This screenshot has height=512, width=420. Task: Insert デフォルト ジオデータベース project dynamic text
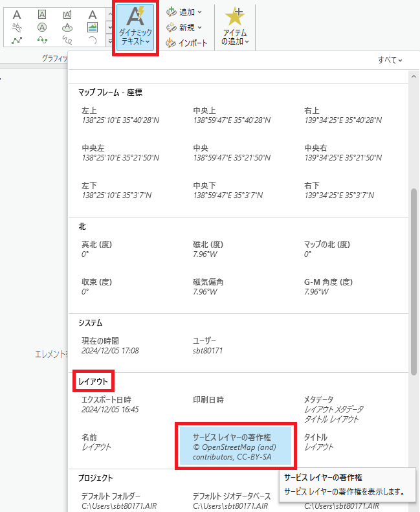click(x=232, y=501)
